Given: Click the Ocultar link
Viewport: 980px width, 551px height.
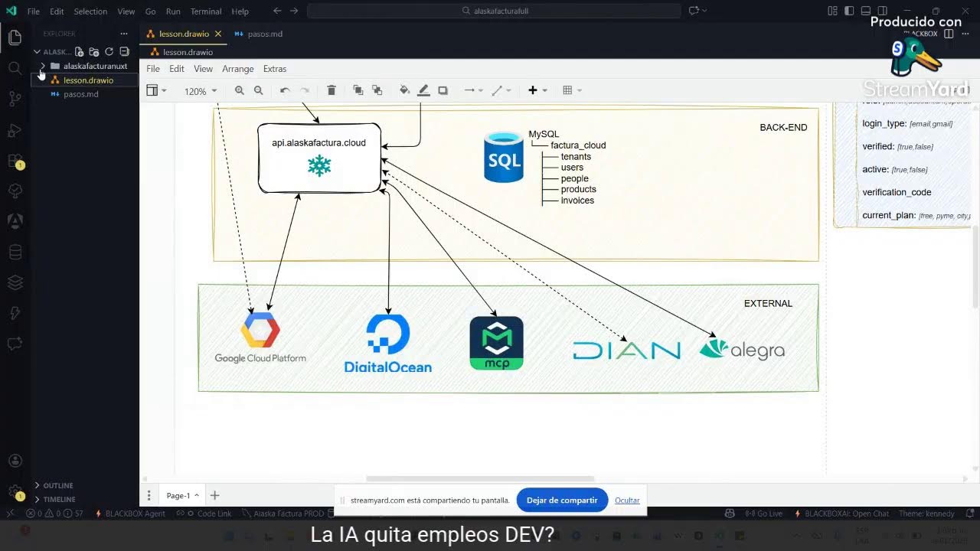Looking at the screenshot, I should 627,500.
